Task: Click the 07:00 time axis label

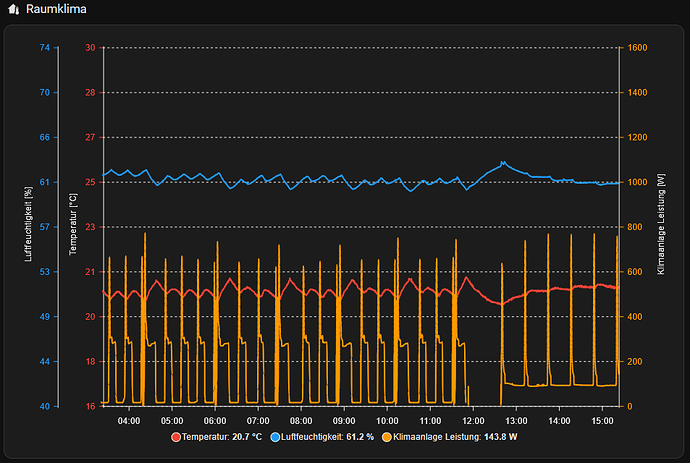Action: [258, 421]
